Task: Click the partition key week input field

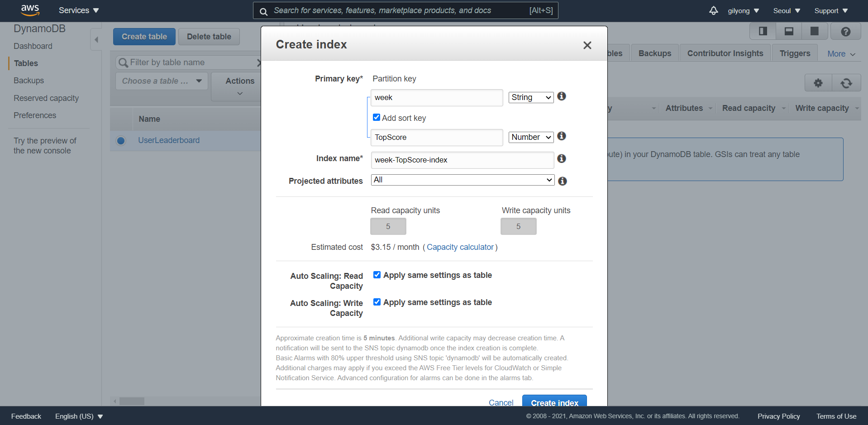Action: point(437,98)
